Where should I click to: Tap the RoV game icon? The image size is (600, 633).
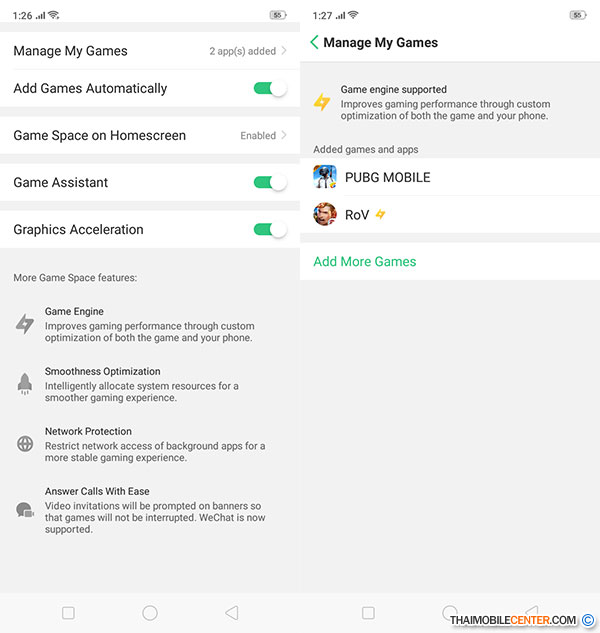[x=325, y=214]
